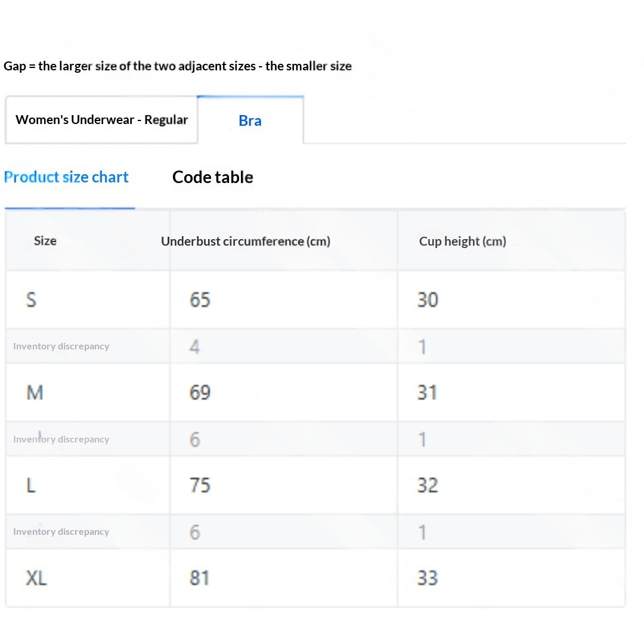Click Inventory discrepancy label below size S
The height and width of the screenshot is (644, 644).
click(61, 346)
